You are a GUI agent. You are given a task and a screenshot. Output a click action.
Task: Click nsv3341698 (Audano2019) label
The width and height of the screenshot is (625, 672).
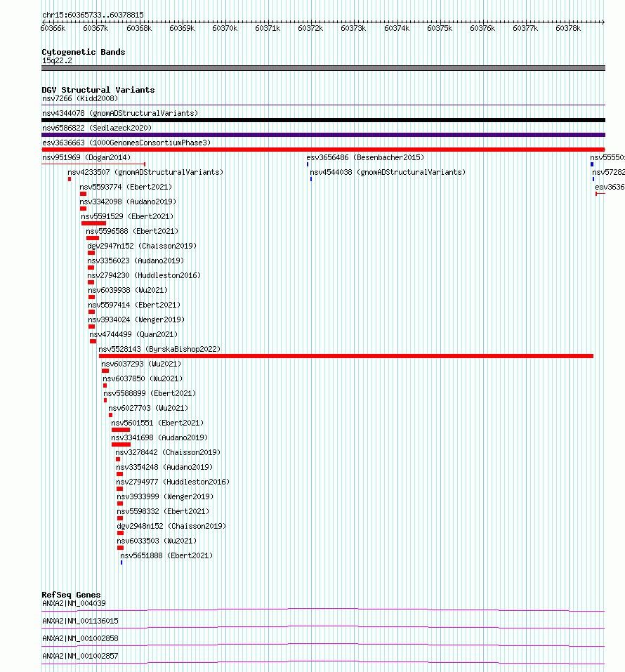pyautogui.click(x=159, y=437)
